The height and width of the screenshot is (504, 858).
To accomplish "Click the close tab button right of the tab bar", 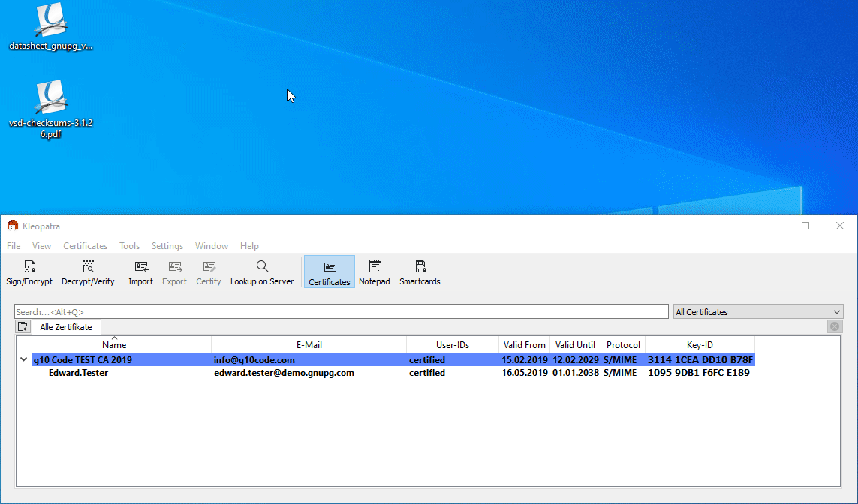I will (x=835, y=326).
